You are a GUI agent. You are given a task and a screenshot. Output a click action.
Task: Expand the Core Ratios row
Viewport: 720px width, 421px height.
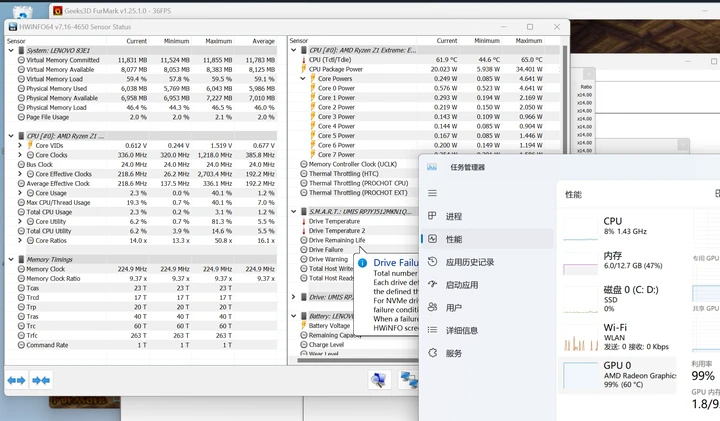click(x=20, y=240)
